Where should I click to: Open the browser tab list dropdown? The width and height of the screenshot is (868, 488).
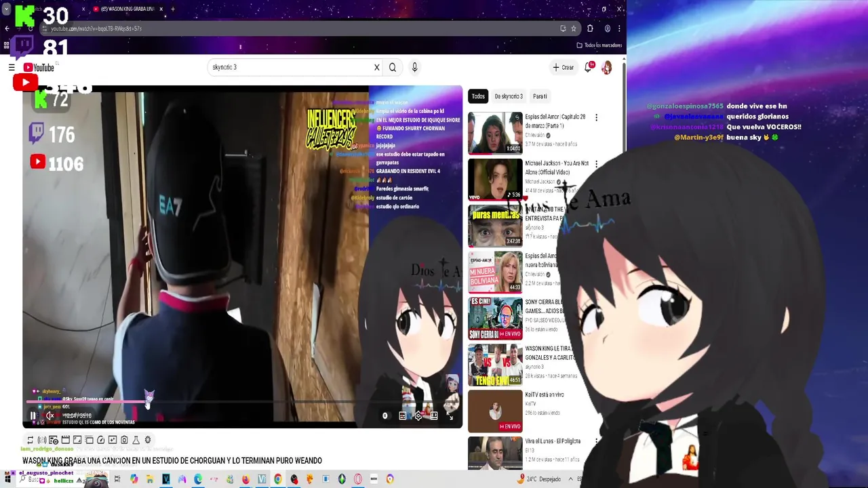point(6,9)
